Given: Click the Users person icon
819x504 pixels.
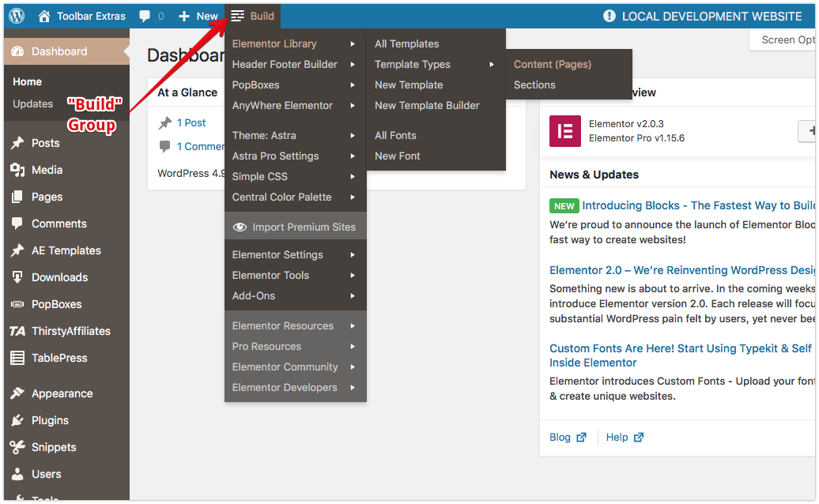Looking at the screenshot, I should tap(17, 474).
